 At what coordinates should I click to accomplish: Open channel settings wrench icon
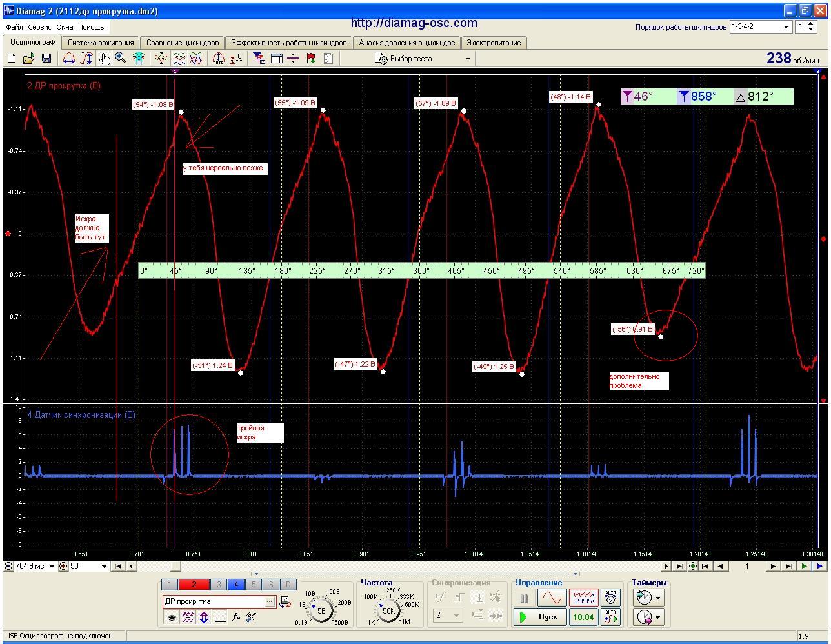252,618
